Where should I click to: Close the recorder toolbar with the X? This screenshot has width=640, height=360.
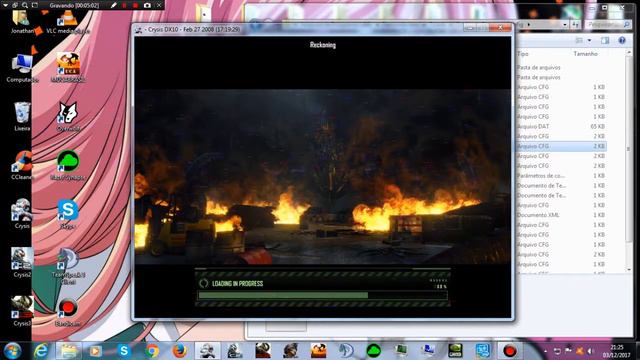pos(159,5)
